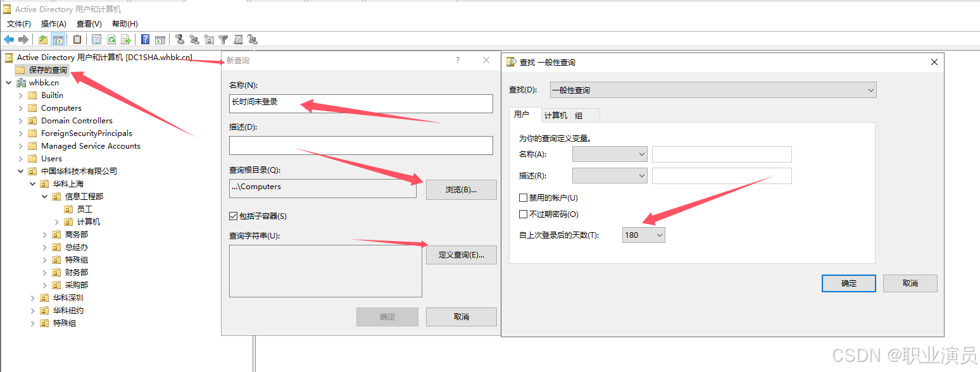The image size is (980, 372).
Task: Toggle the Show/Hide Action Pane icon
Action: click(x=160, y=39)
